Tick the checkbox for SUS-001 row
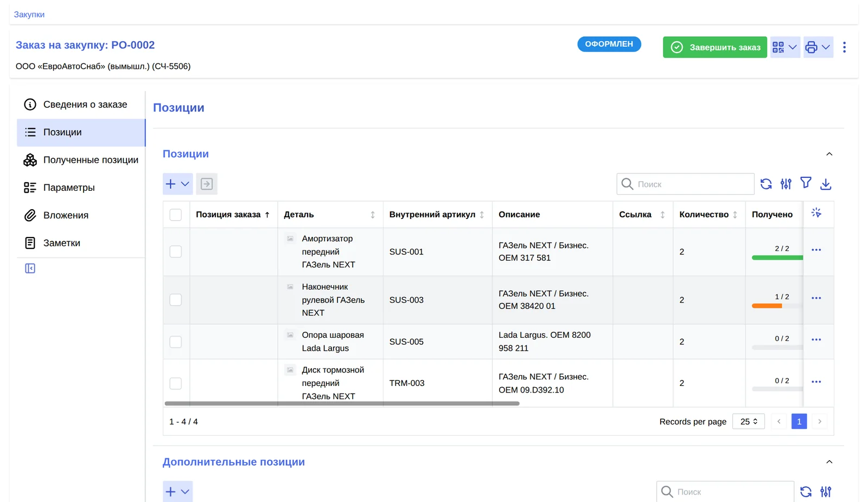This screenshot has height=502, width=868. pos(176,252)
